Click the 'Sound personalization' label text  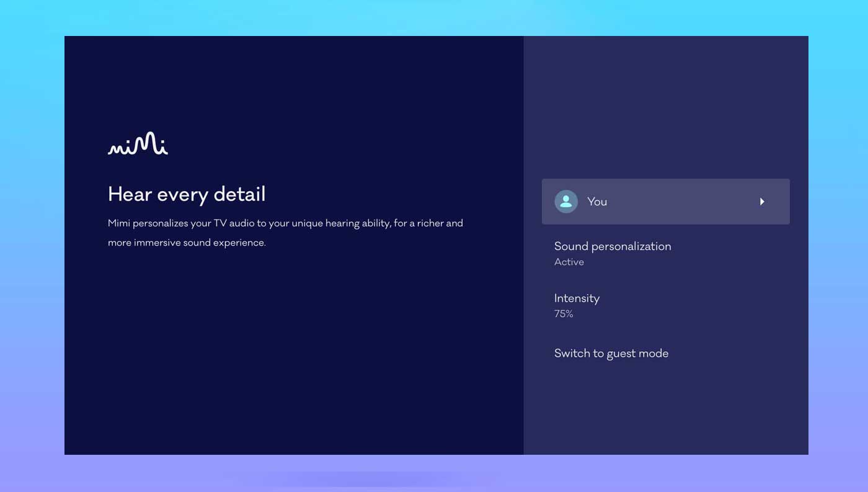point(612,246)
